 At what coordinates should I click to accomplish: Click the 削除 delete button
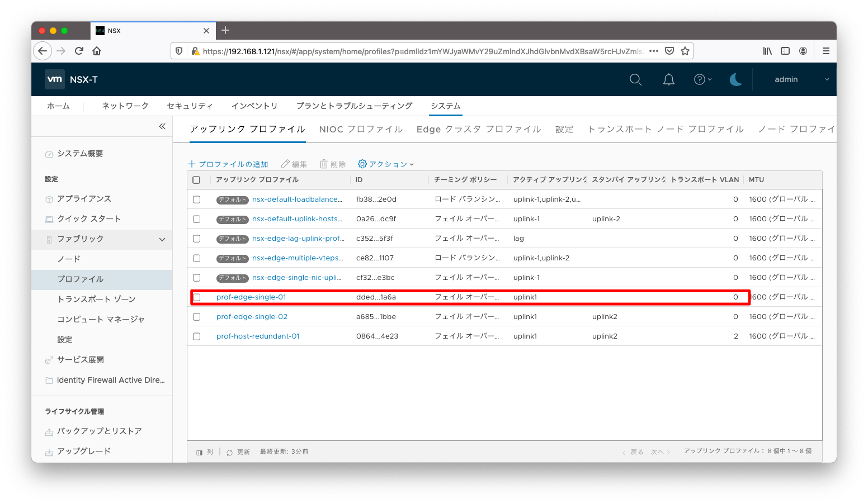(x=333, y=164)
